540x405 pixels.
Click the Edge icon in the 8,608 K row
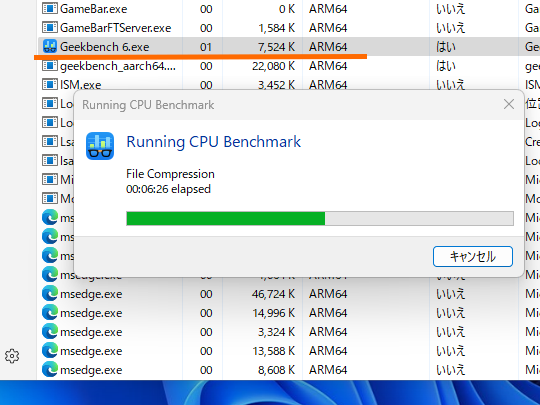tap(50, 370)
